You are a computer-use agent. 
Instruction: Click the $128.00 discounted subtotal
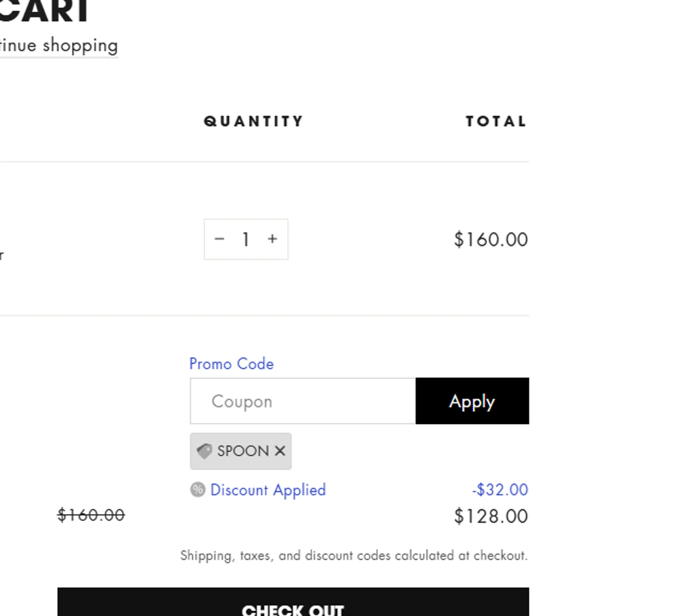(491, 516)
